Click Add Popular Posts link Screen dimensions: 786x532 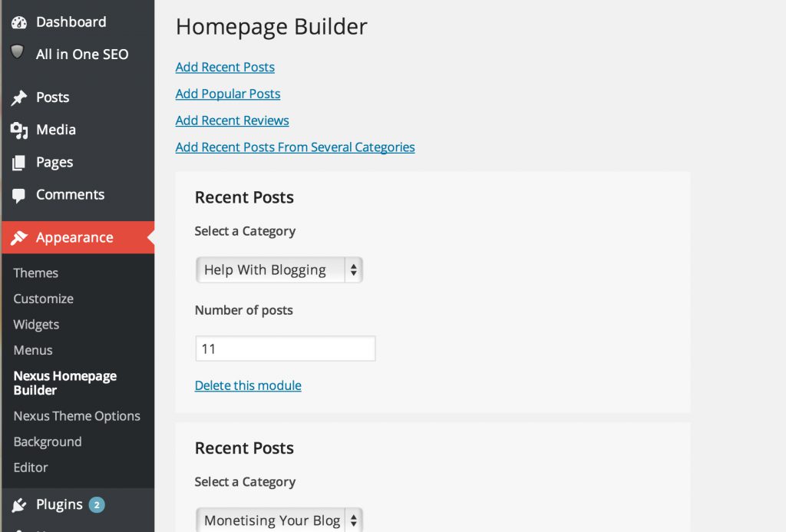tap(228, 94)
